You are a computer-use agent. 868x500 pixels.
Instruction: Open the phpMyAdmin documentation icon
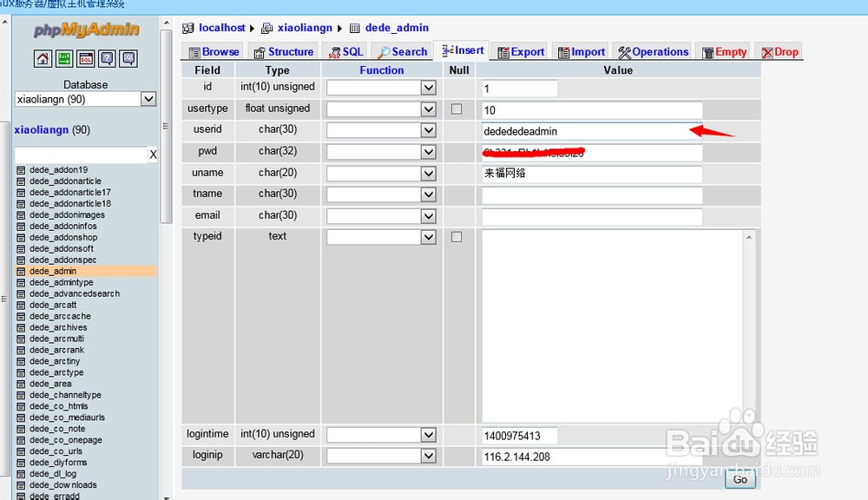coord(107,58)
